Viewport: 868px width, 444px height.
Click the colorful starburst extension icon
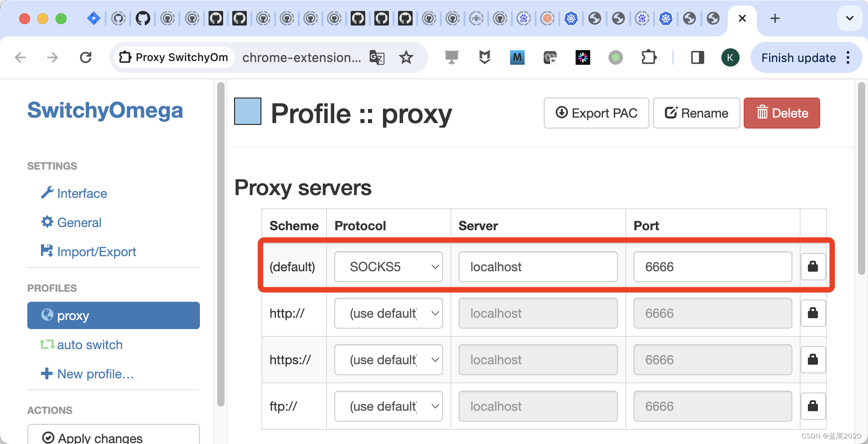click(583, 57)
